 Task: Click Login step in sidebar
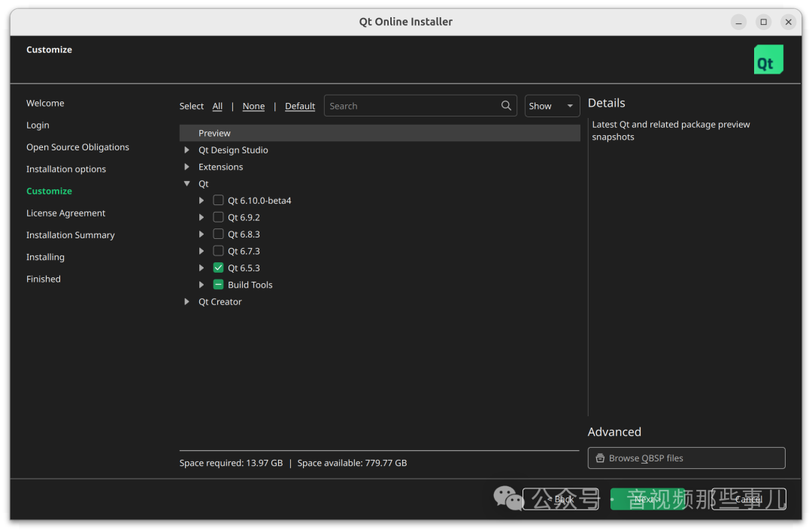38,125
